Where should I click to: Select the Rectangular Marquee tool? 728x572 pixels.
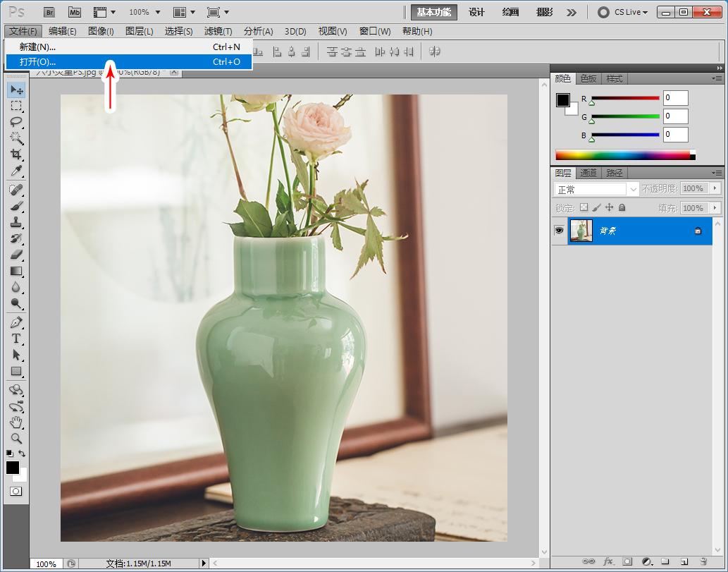tap(16, 106)
